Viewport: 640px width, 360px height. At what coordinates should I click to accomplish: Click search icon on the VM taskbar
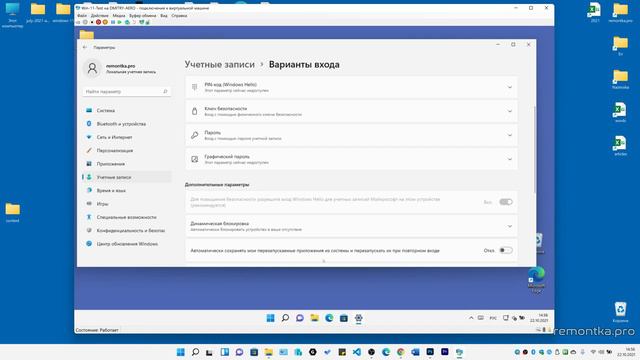tap(285, 318)
